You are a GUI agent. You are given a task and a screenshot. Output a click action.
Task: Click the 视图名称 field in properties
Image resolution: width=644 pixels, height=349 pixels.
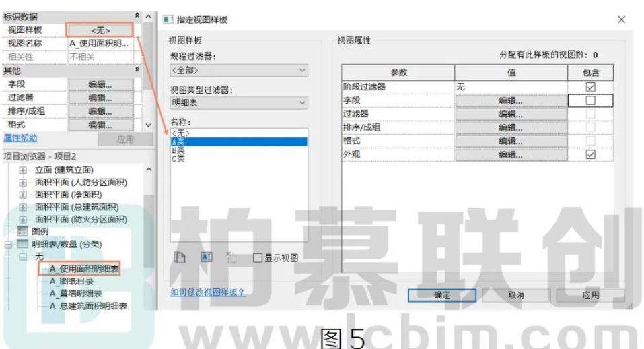click(101, 44)
